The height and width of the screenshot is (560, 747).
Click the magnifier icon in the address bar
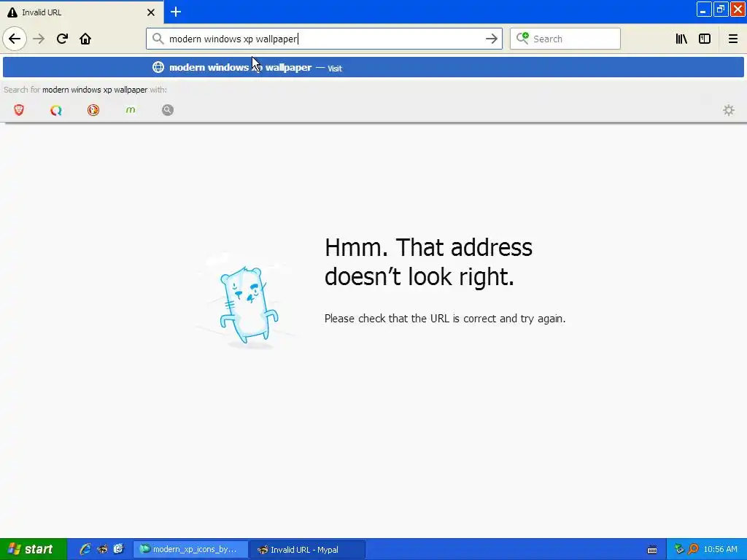click(158, 39)
